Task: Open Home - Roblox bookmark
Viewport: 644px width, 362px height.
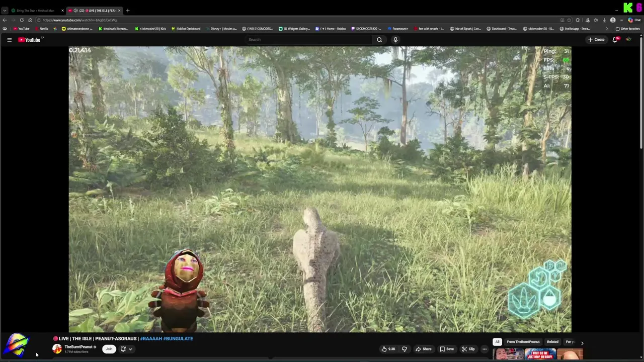Action: [x=331, y=29]
